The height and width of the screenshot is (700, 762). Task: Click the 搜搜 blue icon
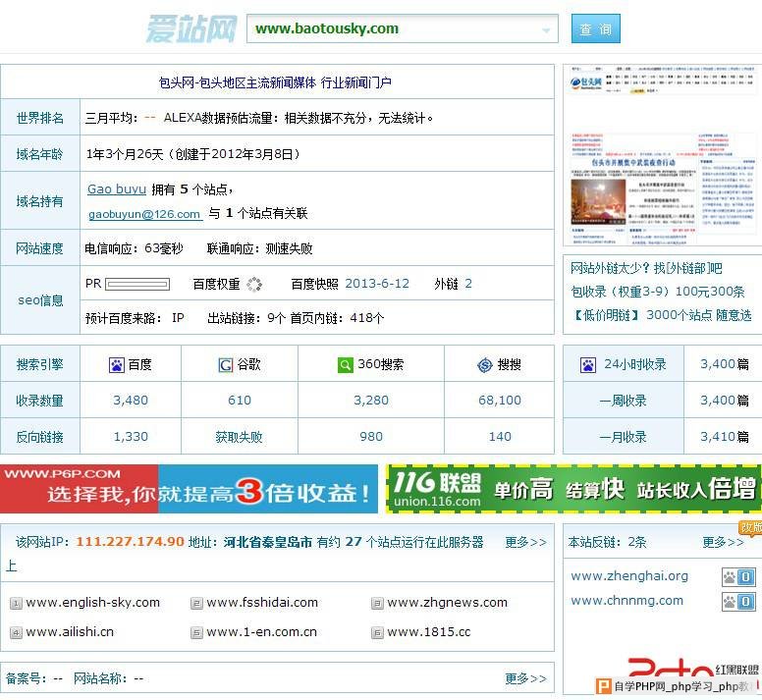pyautogui.click(x=485, y=365)
